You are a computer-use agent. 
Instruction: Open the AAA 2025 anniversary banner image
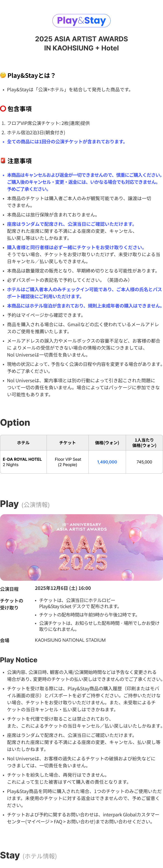(x=81, y=547)
